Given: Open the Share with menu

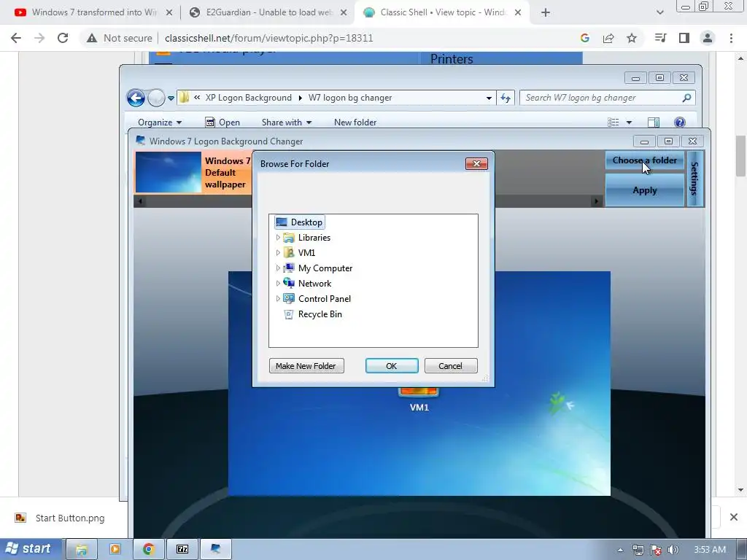Looking at the screenshot, I should (x=286, y=122).
